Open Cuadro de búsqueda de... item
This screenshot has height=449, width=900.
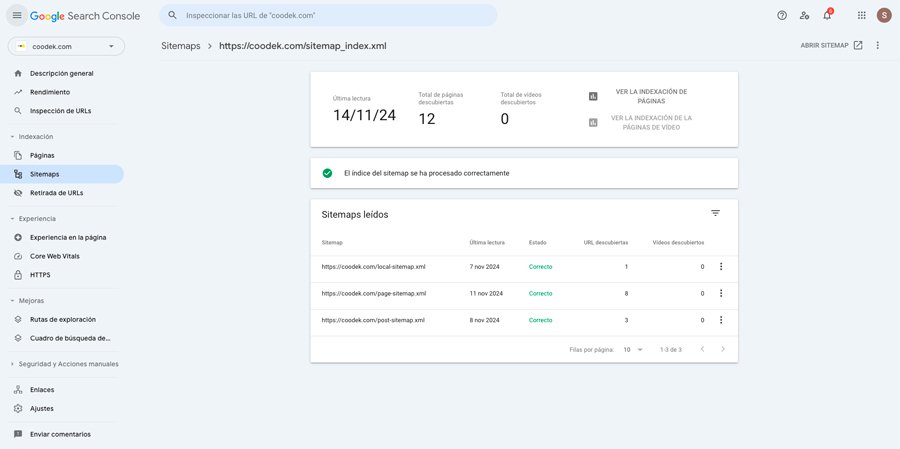point(62,338)
